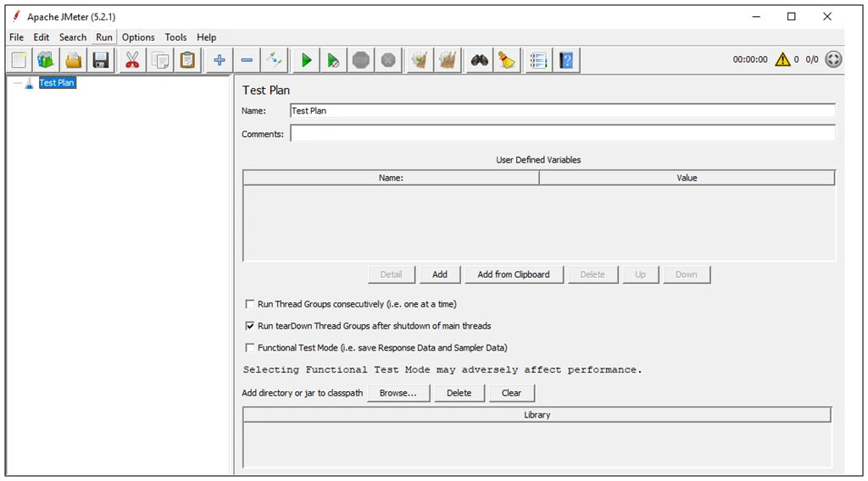Maximize the JMeter window

tap(792, 17)
